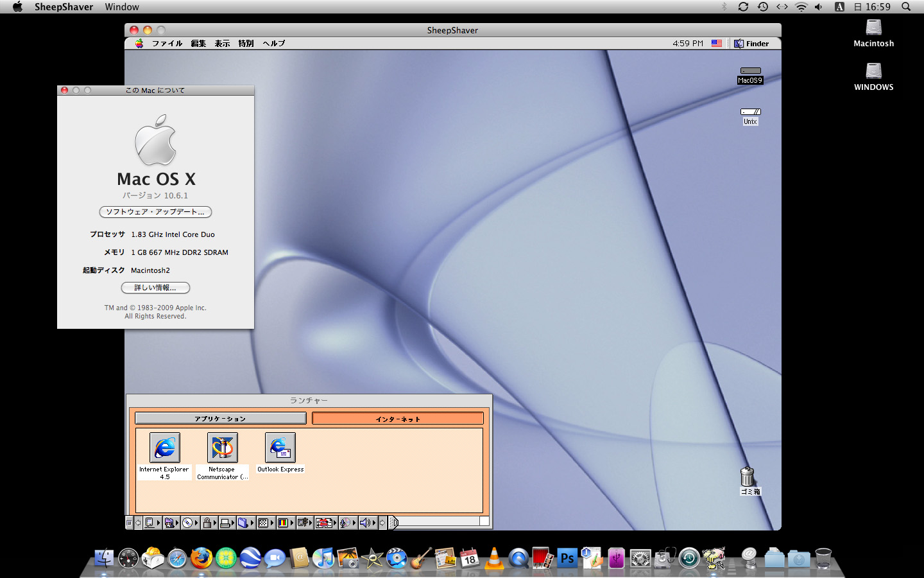Open iCal from the Dock
The width and height of the screenshot is (924, 578).
[470, 558]
